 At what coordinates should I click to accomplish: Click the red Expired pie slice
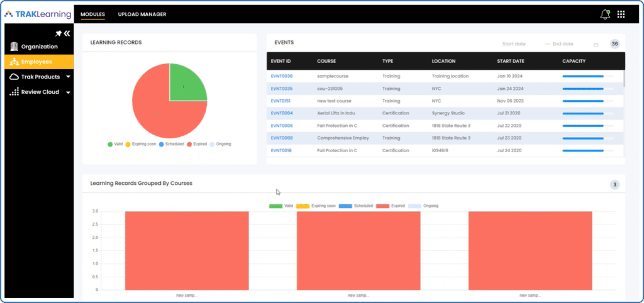(x=156, y=114)
